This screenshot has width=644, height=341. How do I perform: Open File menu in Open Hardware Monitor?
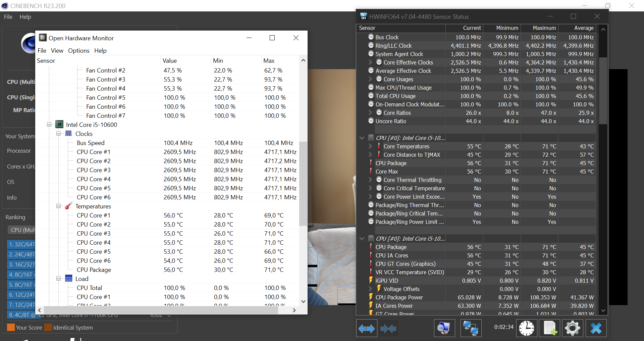click(42, 50)
